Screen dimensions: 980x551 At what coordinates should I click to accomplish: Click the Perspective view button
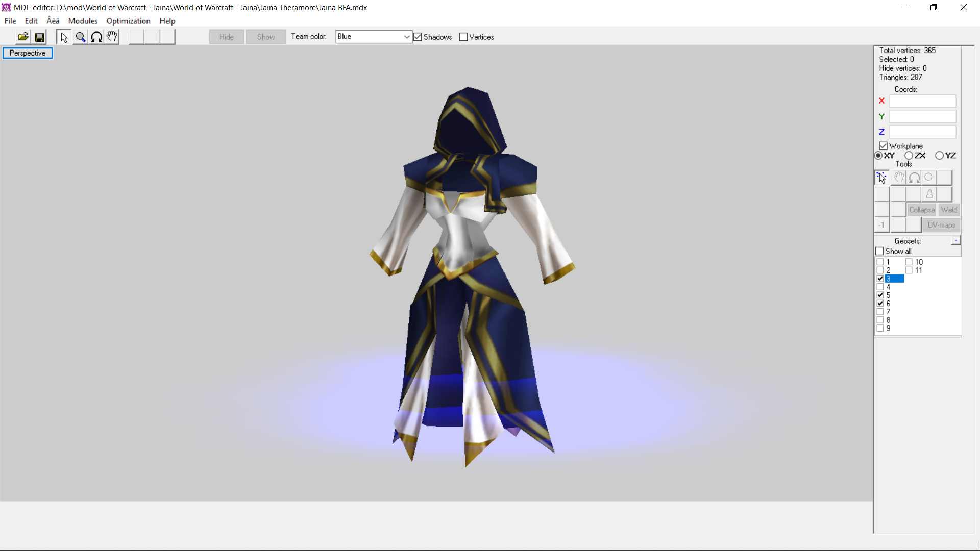[28, 53]
